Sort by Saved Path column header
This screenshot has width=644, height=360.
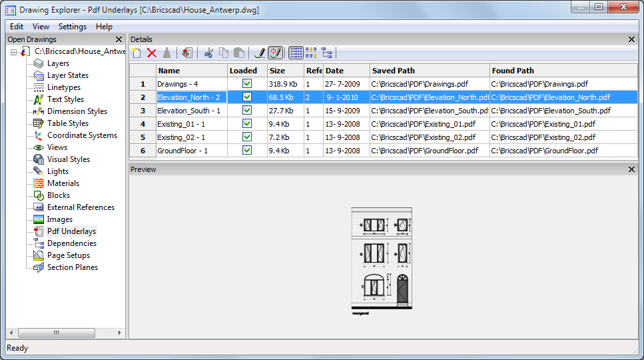click(x=430, y=71)
